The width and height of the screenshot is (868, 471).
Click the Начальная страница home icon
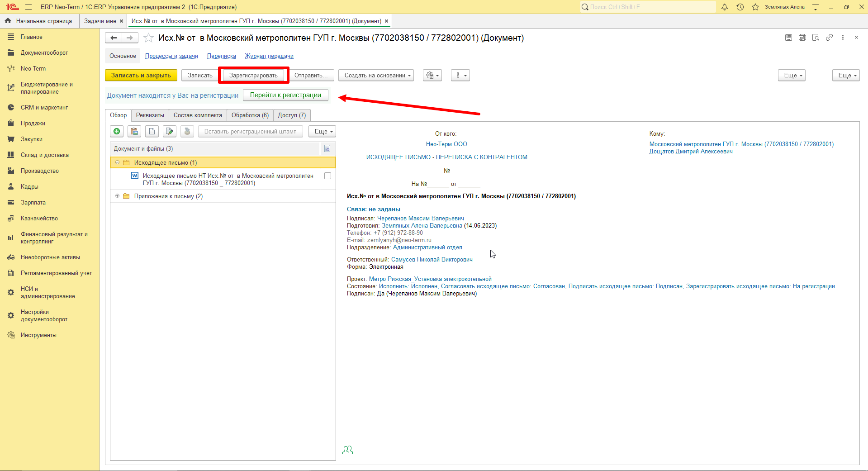8,21
